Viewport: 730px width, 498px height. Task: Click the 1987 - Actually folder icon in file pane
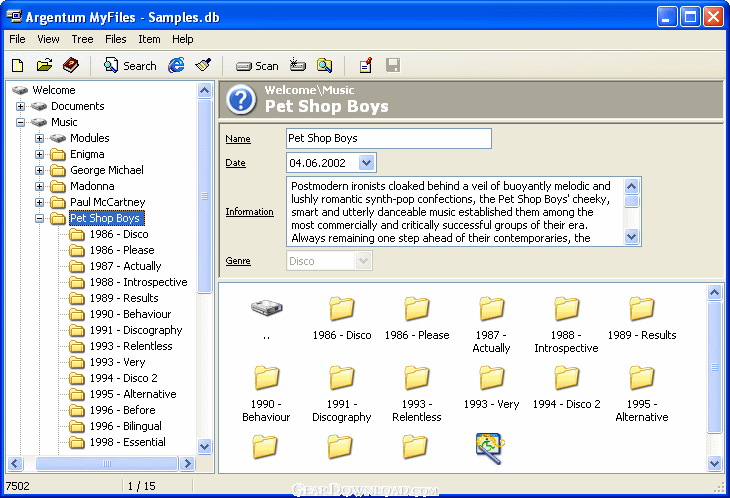(492, 309)
